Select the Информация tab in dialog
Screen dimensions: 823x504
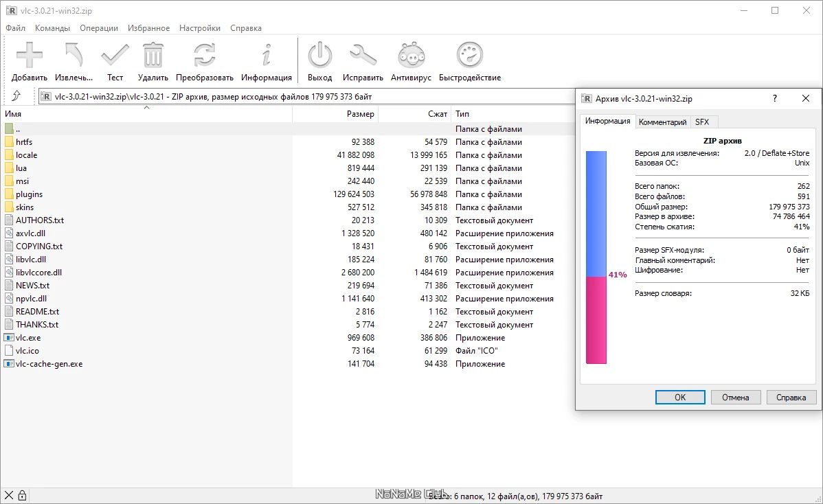tap(608, 121)
